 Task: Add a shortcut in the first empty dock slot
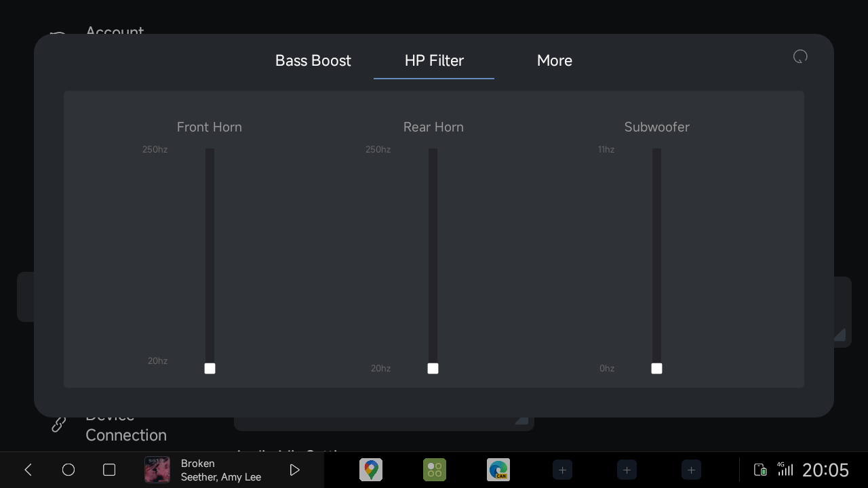[x=562, y=470]
